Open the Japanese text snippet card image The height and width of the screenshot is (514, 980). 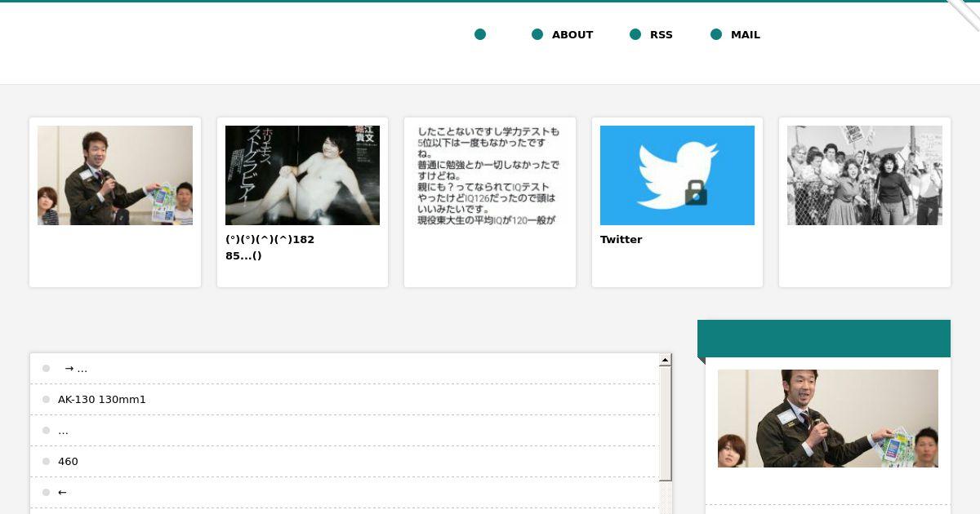489,175
